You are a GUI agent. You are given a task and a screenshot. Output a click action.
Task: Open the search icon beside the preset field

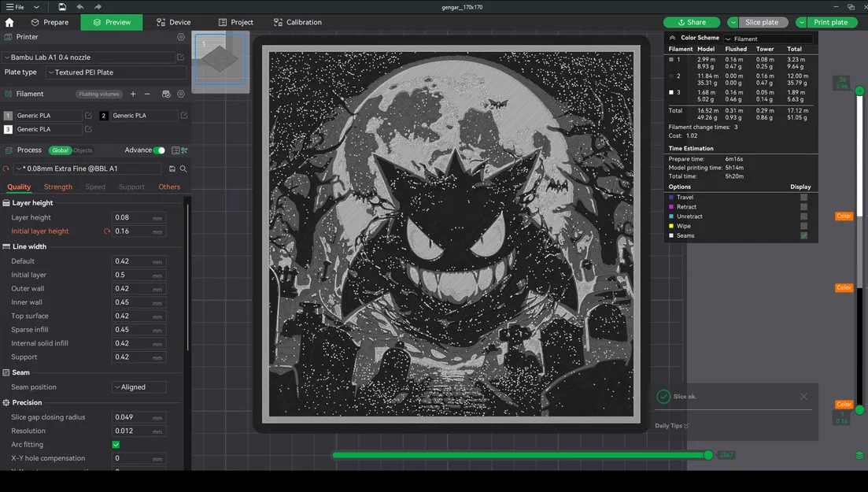pyautogui.click(x=183, y=168)
